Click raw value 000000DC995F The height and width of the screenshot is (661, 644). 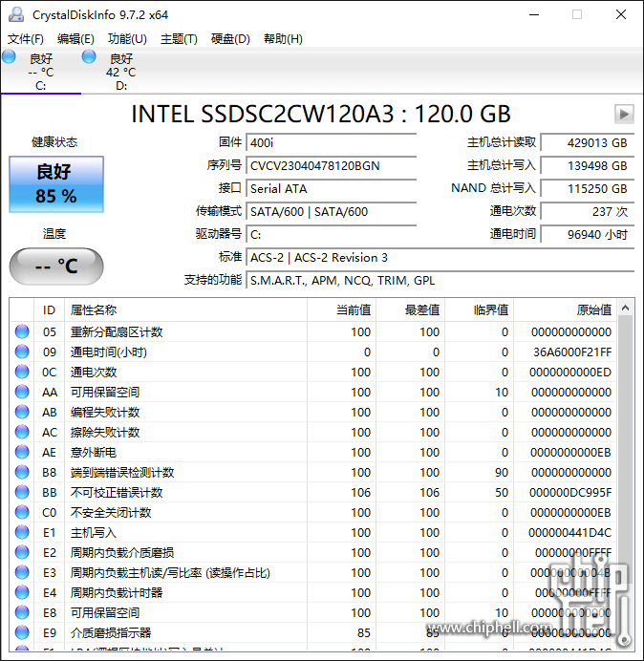(570, 492)
